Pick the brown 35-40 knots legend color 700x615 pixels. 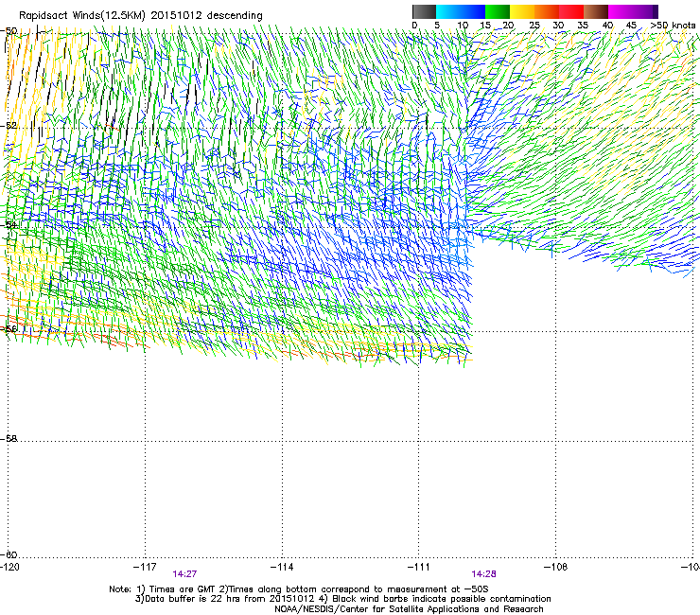[596, 11]
